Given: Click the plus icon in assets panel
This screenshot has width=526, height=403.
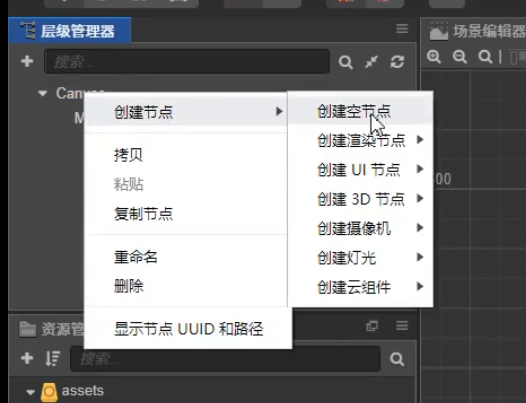Looking at the screenshot, I should [27, 358].
